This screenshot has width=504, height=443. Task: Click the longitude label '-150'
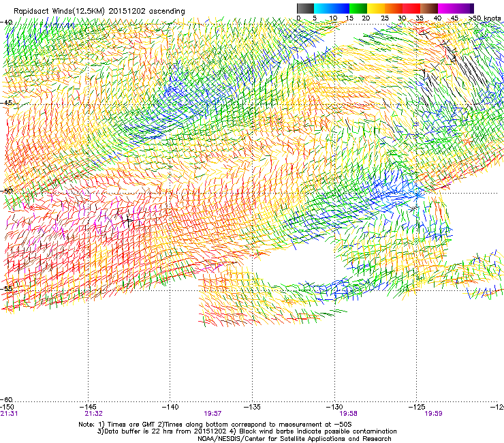(x=7, y=407)
